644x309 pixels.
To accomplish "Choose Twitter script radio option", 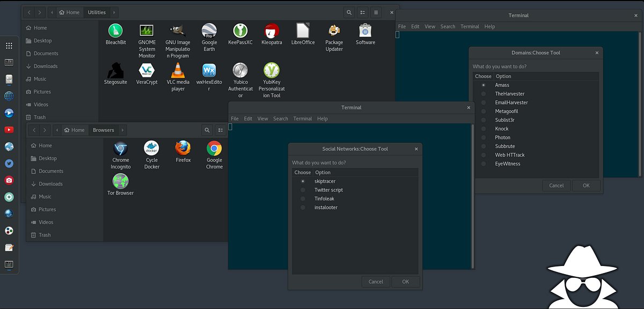I will click(303, 190).
